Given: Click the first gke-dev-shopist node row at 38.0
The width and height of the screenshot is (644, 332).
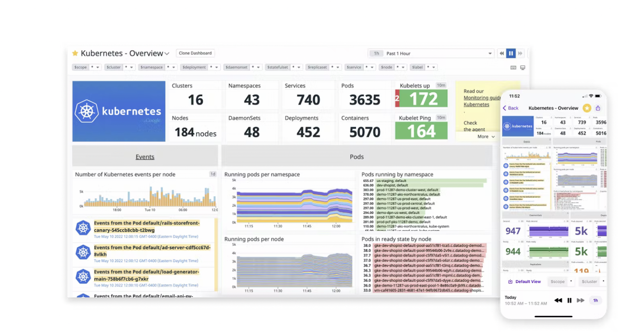Looking at the screenshot, I should [425, 245].
